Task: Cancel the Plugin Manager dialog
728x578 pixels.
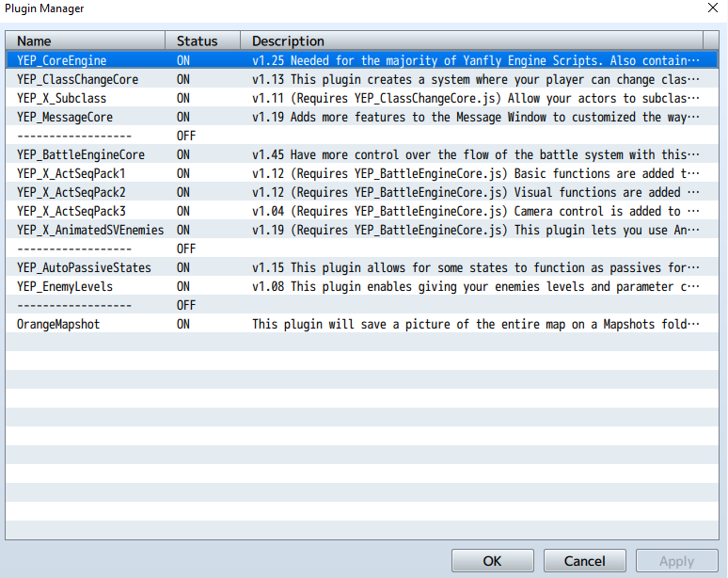Action: pyautogui.click(x=584, y=561)
